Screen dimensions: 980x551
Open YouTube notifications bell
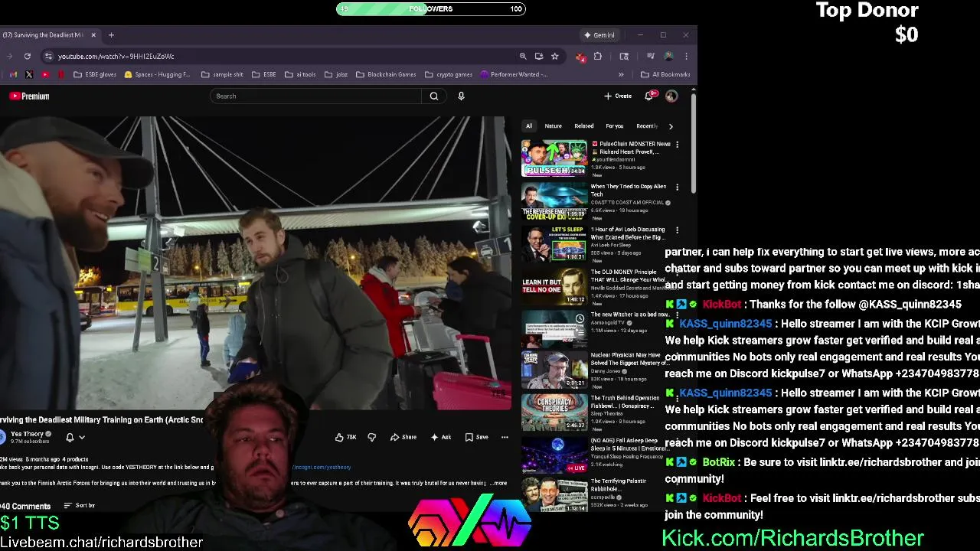click(649, 96)
